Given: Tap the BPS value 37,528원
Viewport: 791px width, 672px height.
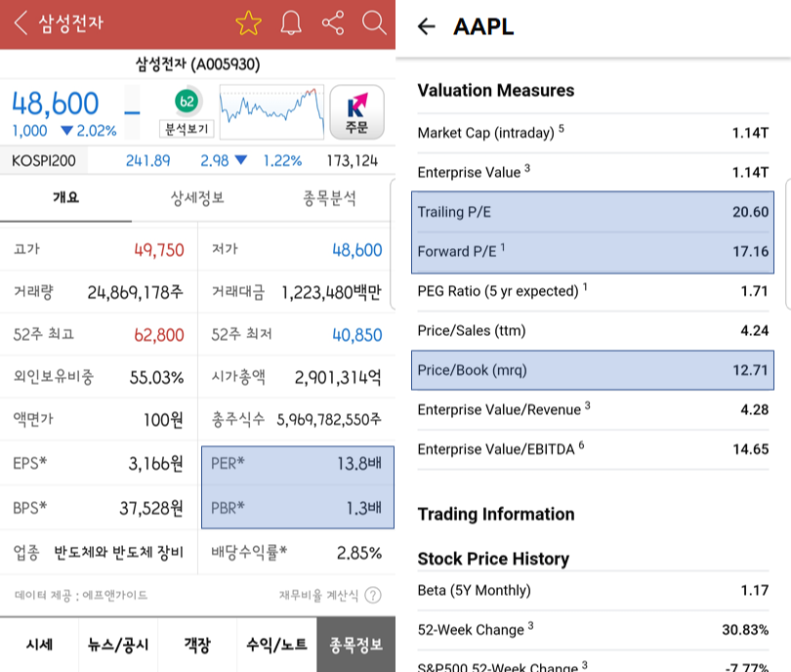Looking at the screenshot, I should (x=151, y=508).
